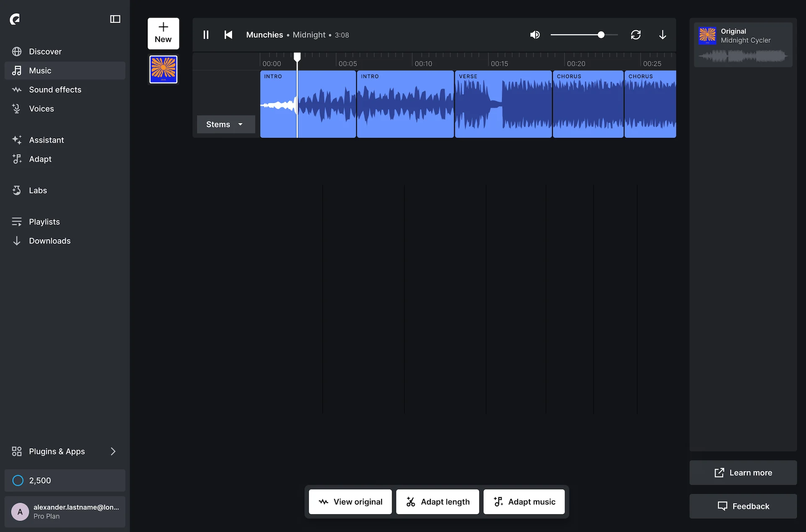The width and height of the screenshot is (806, 532).
Task: Open the Adapt feature from sidebar
Action: tap(40, 159)
